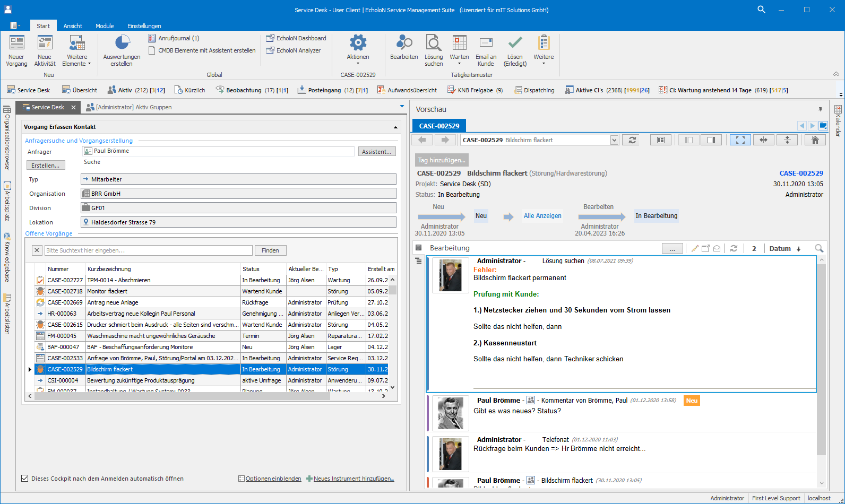The height and width of the screenshot is (504, 845).
Task: Pin the Vorschau panel
Action: pos(820,109)
